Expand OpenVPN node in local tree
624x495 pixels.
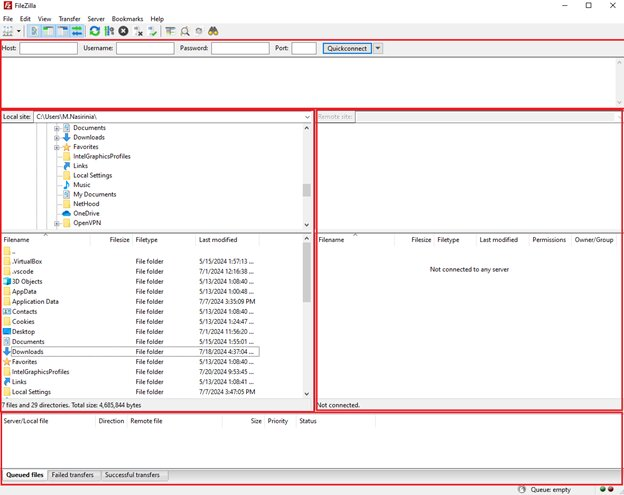pos(57,223)
